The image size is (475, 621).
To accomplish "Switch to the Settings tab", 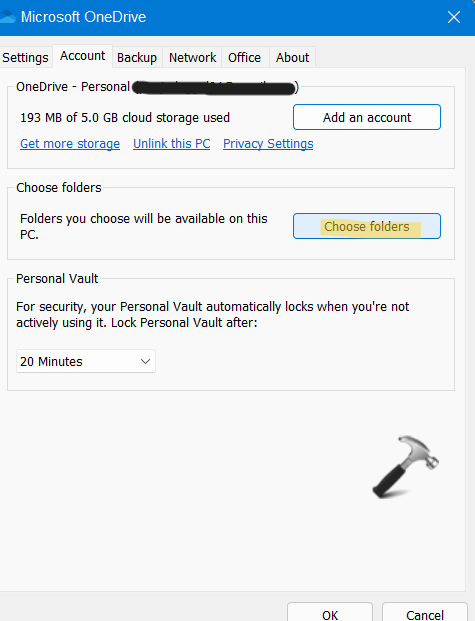I will [25, 58].
